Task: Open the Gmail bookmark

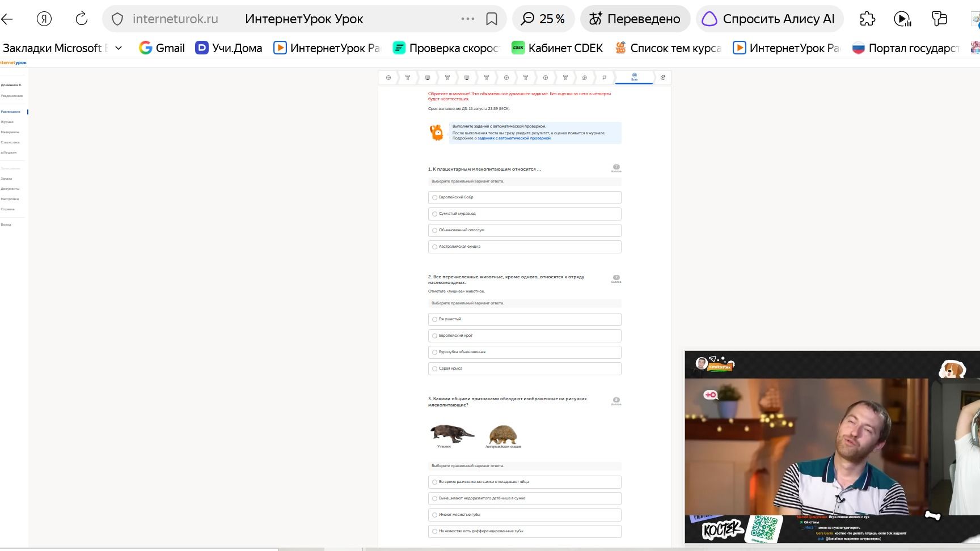Action: click(162, 48)
